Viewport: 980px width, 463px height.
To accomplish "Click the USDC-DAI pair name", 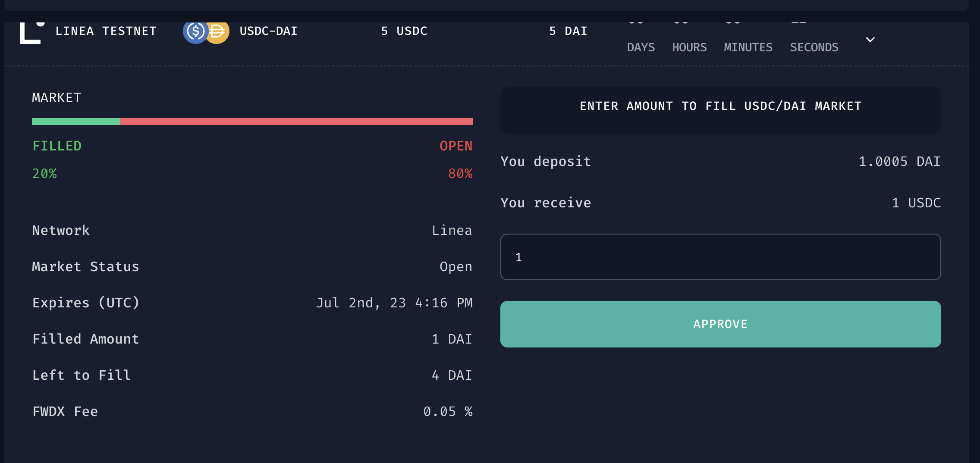I will point(268,31).
